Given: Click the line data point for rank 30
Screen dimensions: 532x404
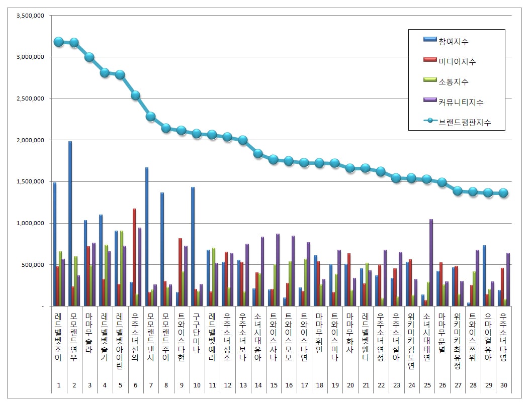Looking at the screenshot, I should (503, 193).
